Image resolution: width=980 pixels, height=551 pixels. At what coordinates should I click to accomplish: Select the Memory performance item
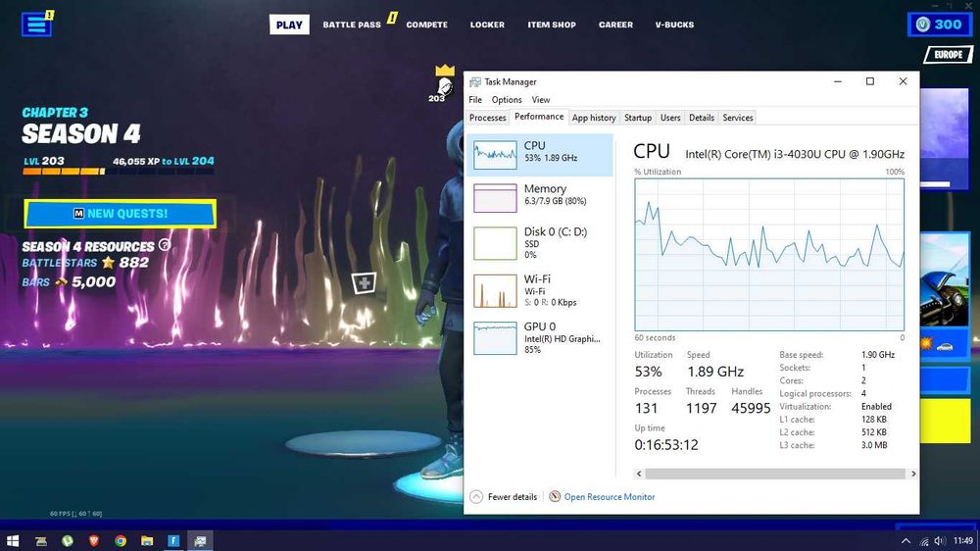coord(539,198)
